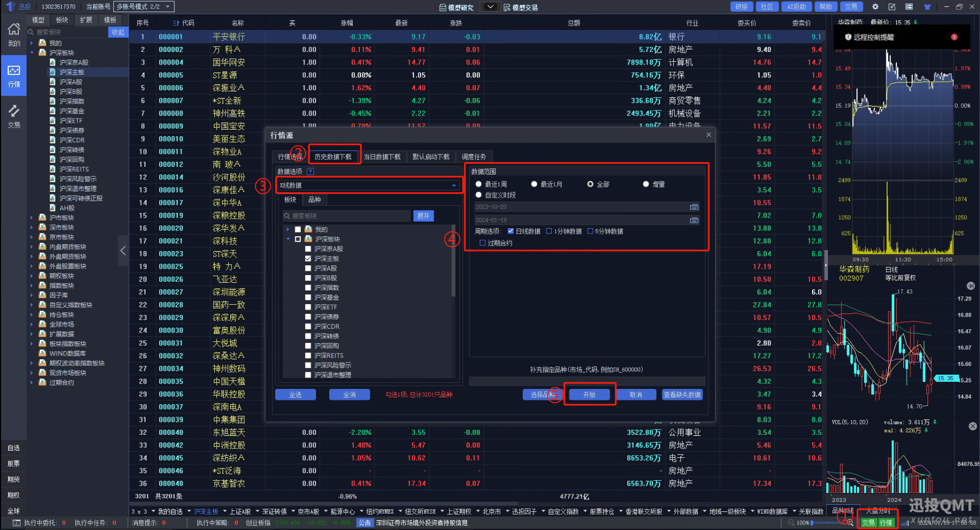Click the green 行情 status indicator
Viewport: 980px width, 530px height.
[x=886, y=522]
